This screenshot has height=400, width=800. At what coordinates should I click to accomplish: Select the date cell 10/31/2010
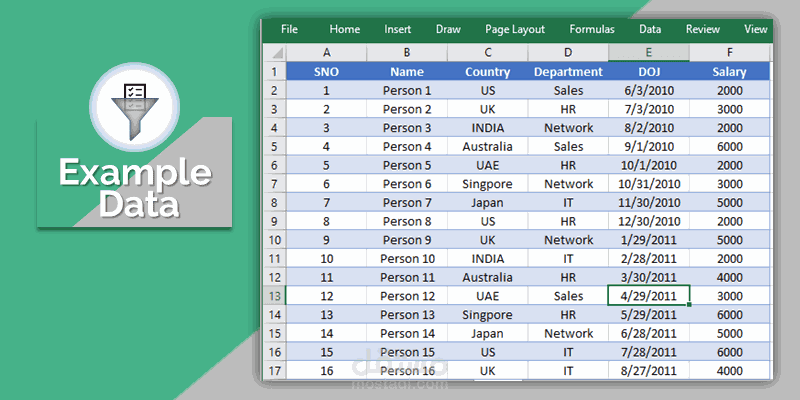pyautogui.click(x=648, y=184)
